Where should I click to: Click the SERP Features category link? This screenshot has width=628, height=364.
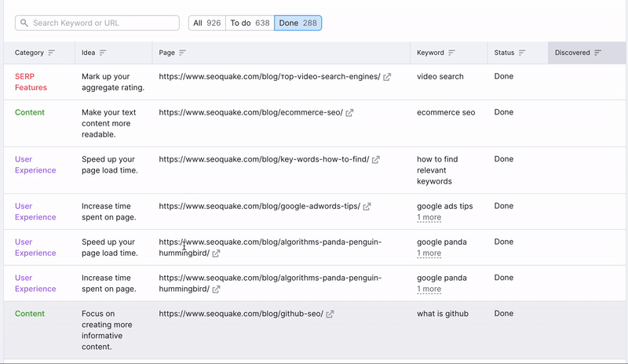pyautogui.click(x=31, y=82)
